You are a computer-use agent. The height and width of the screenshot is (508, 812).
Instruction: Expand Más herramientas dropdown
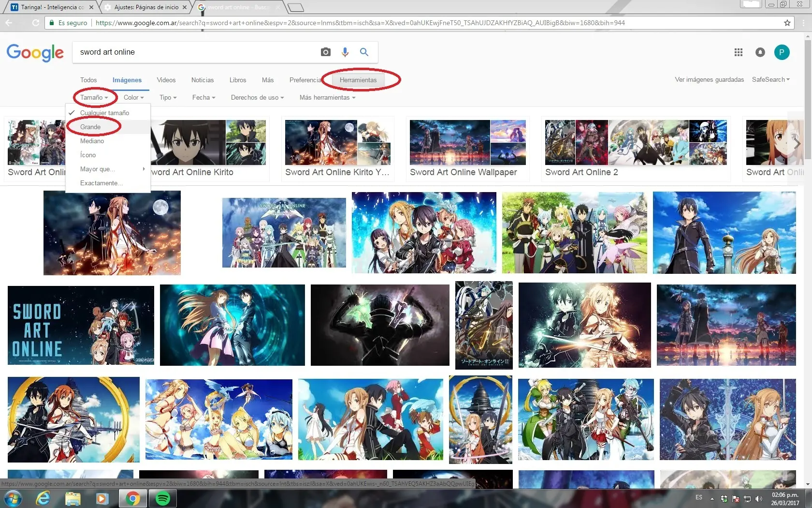pos(327,97)
